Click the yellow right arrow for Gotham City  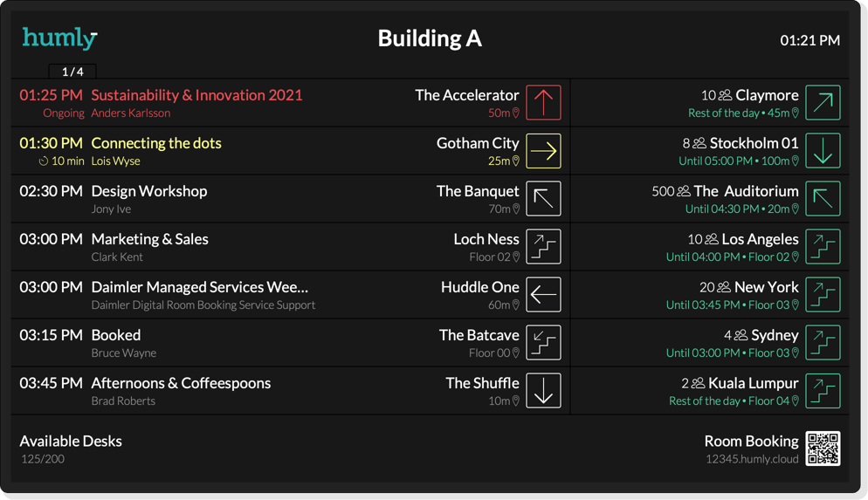pyautogui.click(x=543, y=151)
